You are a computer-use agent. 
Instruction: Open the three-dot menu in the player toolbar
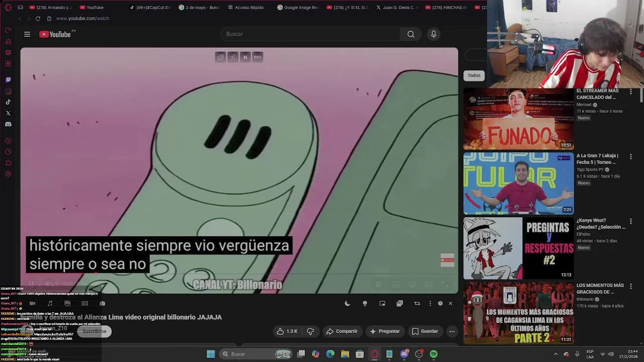coord(430,304)
